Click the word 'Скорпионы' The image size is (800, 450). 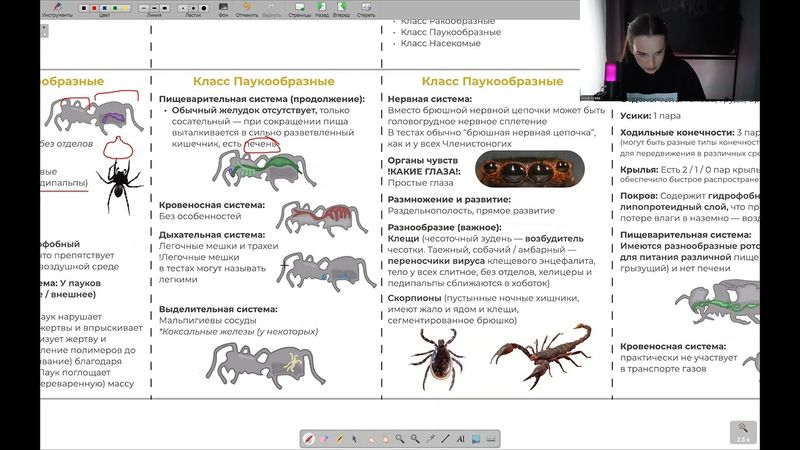(x=414, y=298)
